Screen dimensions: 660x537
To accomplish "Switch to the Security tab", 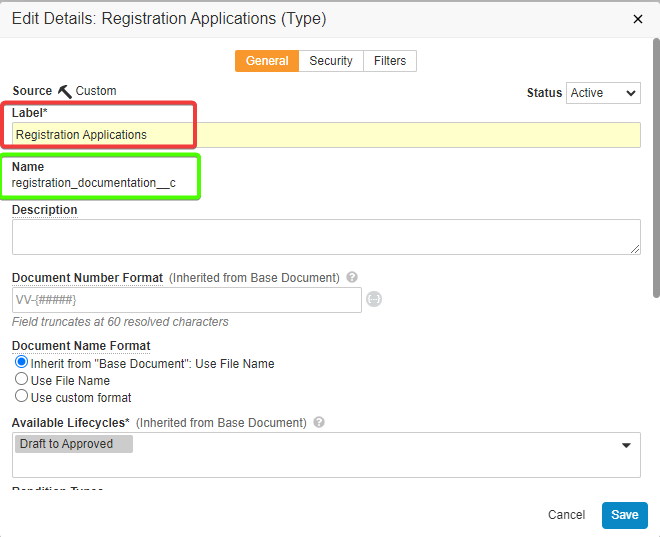I will [330, 61].
